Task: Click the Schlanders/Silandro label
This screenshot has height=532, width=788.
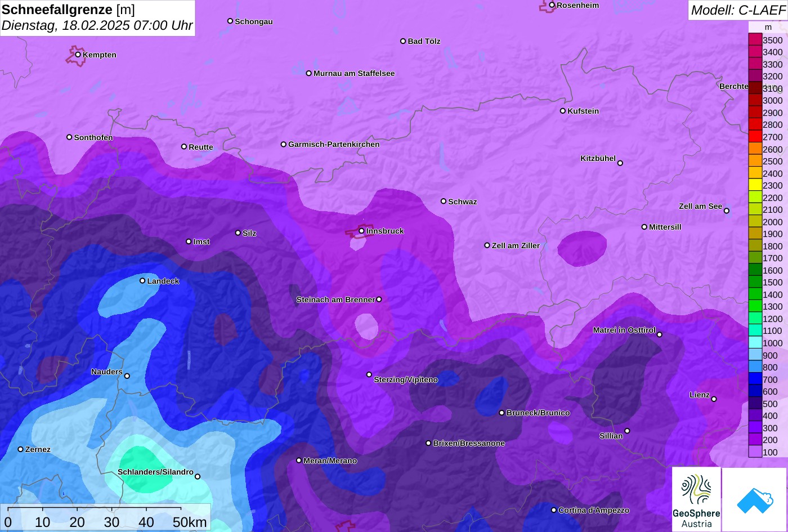Action: click(x=155, y=472)
